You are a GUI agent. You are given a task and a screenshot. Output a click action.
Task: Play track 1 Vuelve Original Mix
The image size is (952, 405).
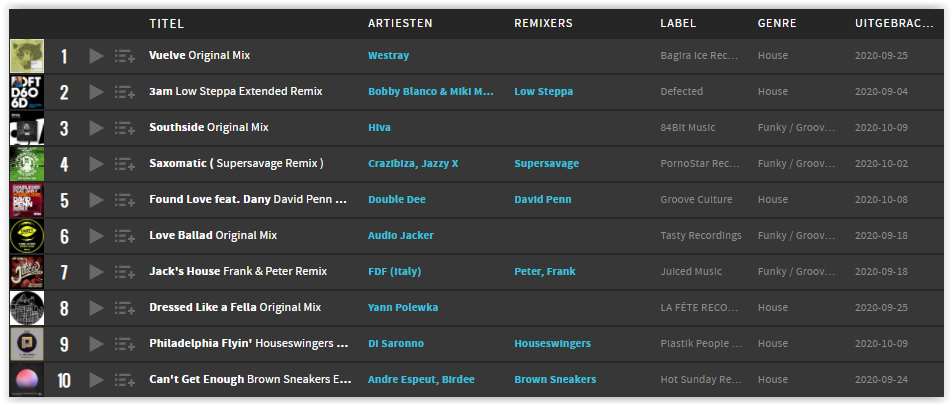pos(97,56)
